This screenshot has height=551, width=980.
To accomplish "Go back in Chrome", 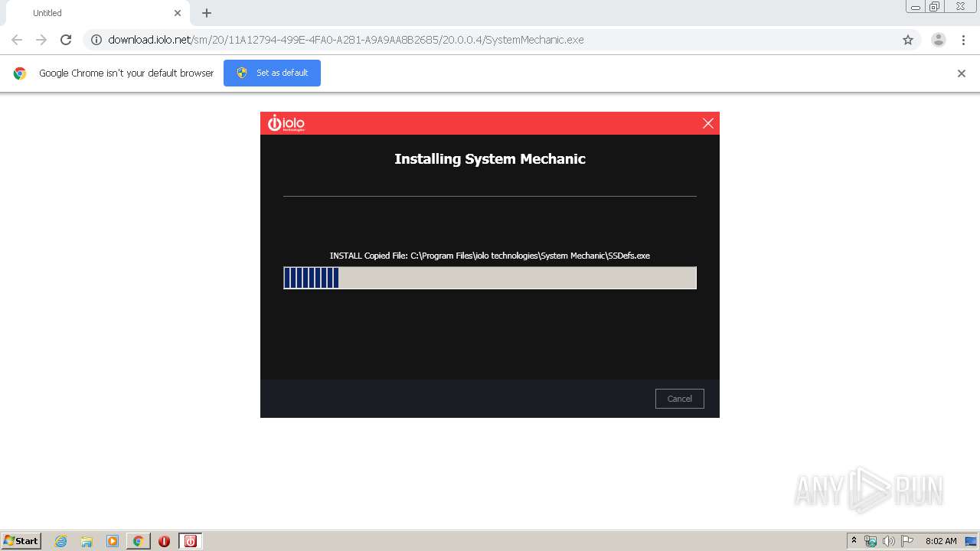I will (x=17, y=40).
